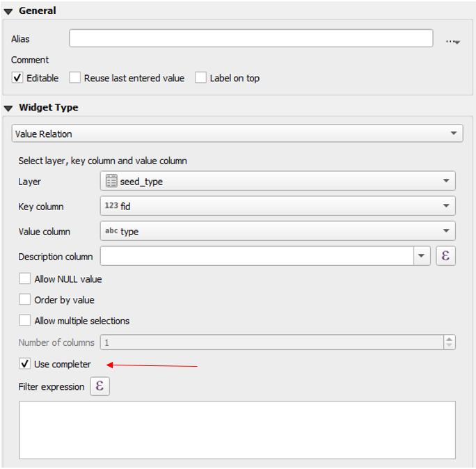Open the Value column dropdown showing type
476x469 pixels.
coord(278,231)
